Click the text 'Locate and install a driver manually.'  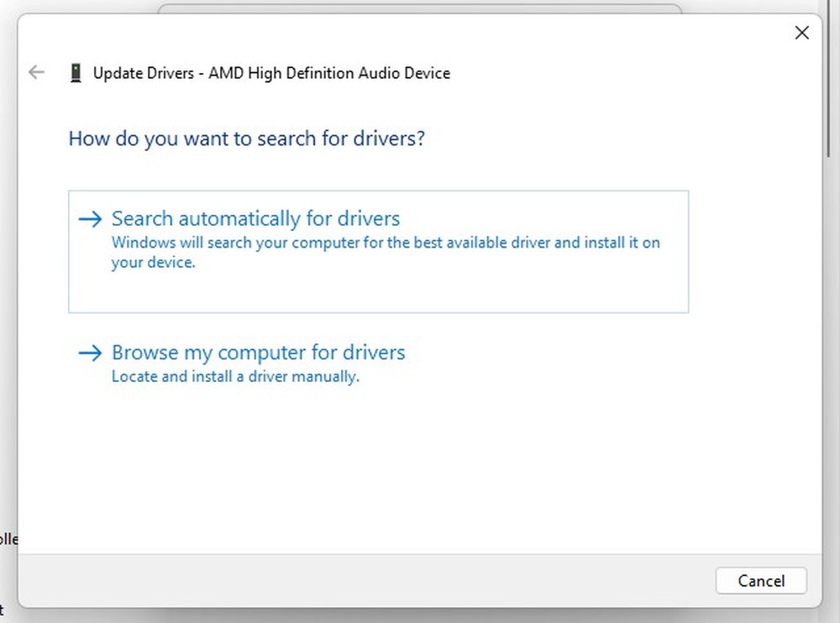pos(235,377)
